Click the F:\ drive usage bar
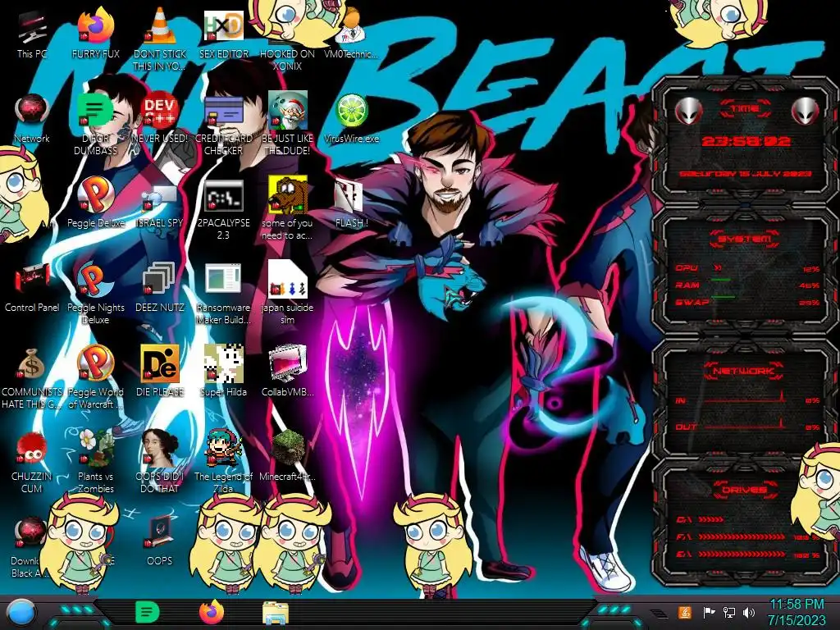The height and width of the screenshot is (630, 840). point(742,536)
